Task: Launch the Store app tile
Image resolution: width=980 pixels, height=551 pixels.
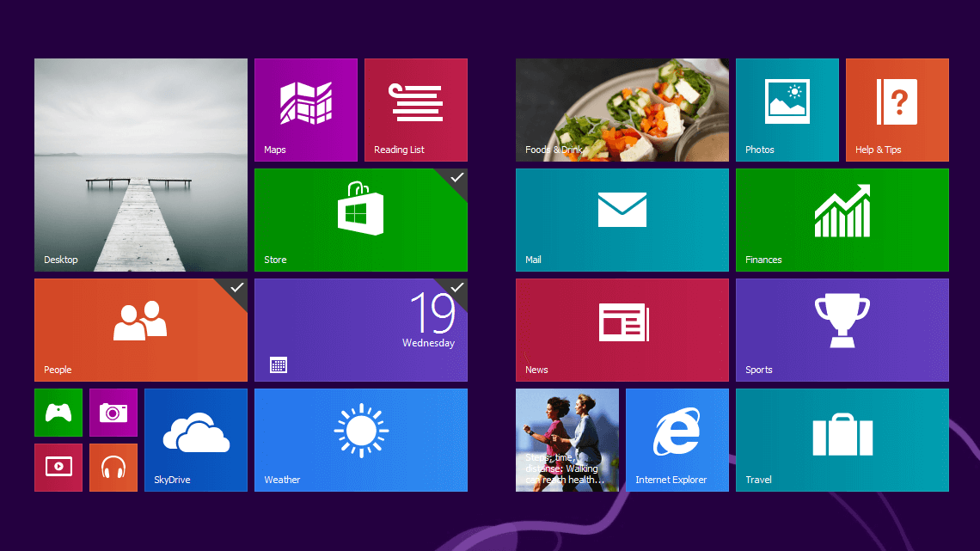Action: (361, 220)
